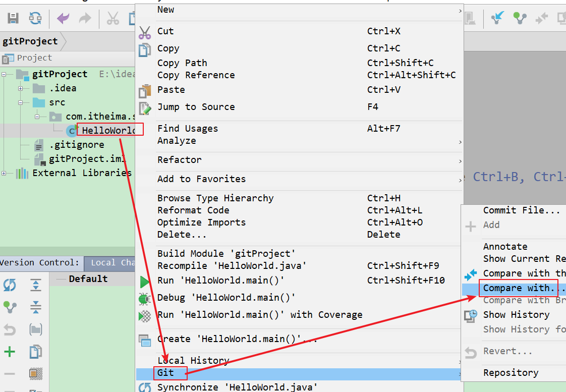Click the gitProject breadcrumb in navigation bar
This screenshot has height=392, width=566.
point(30,41)
